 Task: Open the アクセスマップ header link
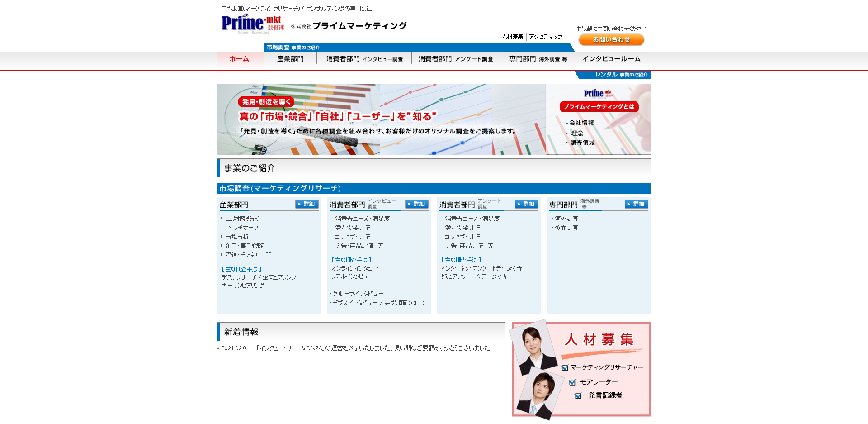click(x=546, y=37)
